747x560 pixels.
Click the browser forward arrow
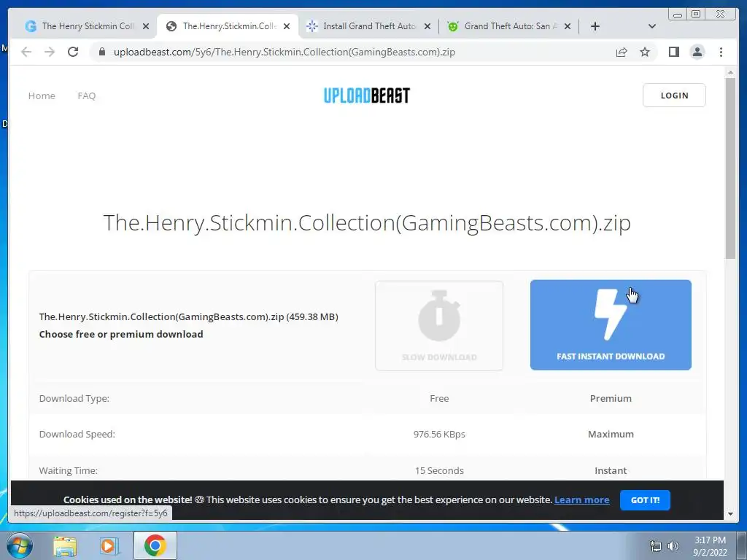(50, 52)
